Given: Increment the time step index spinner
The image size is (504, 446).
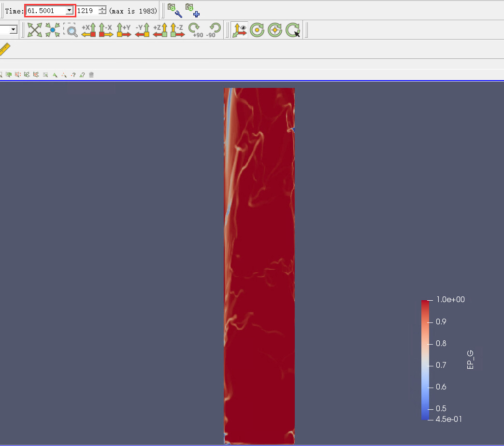Looking at the screenshot, I should pyautogui.click(x=102, y=8).
